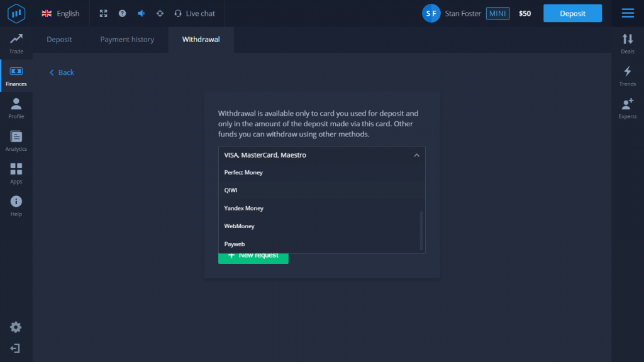
Task: Open Deals panel
Action: coord(628,43)
